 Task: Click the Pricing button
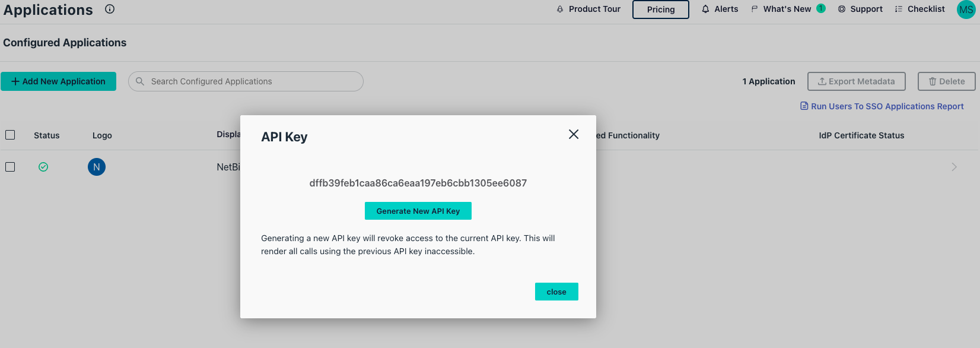point(660,10)
